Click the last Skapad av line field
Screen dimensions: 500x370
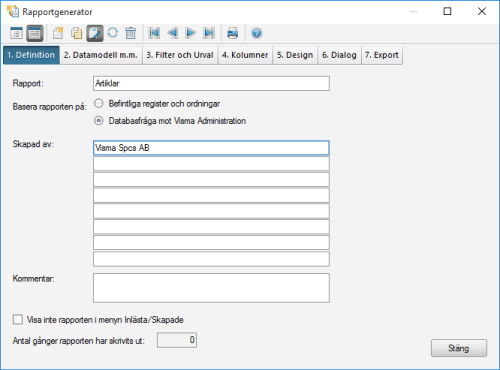coord(211,259)
